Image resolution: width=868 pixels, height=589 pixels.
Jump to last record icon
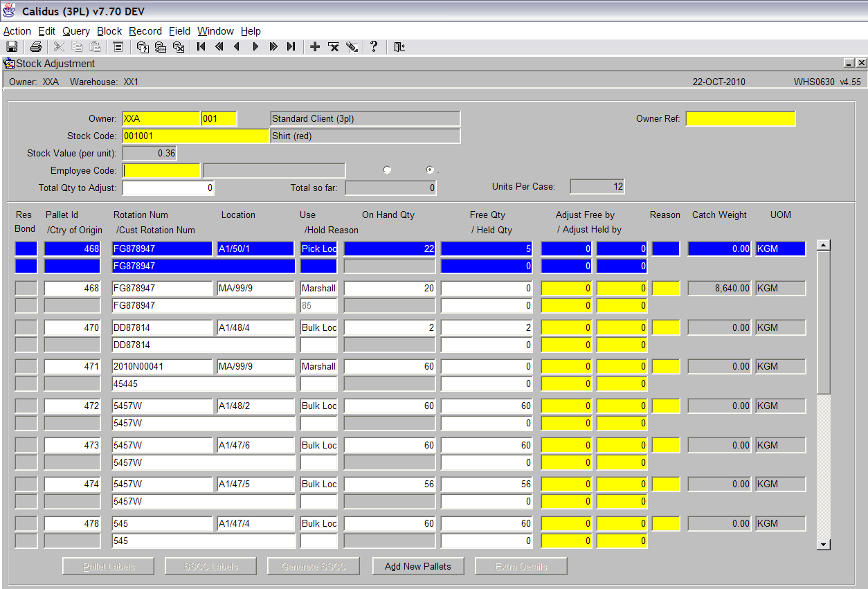pos(291,46)
